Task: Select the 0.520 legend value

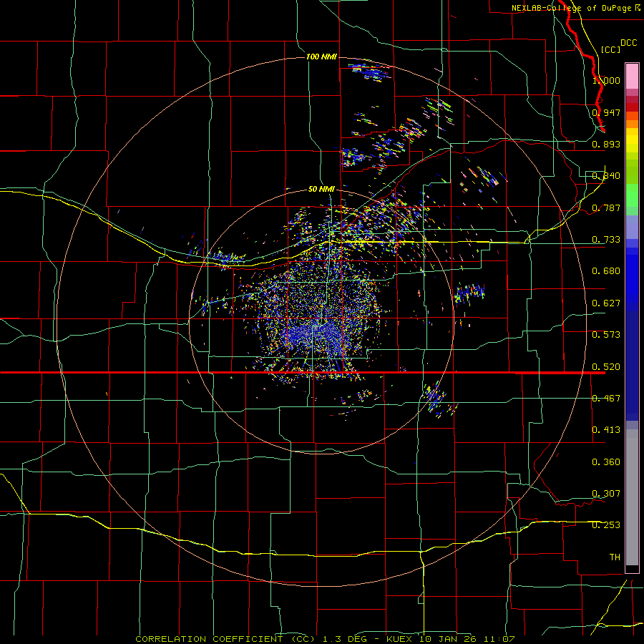Action: (x=606, y=367)
